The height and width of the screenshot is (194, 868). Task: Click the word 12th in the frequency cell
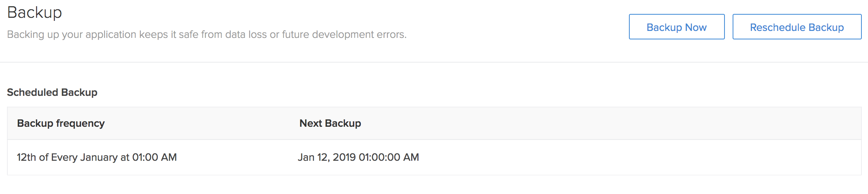click(27, 157)
